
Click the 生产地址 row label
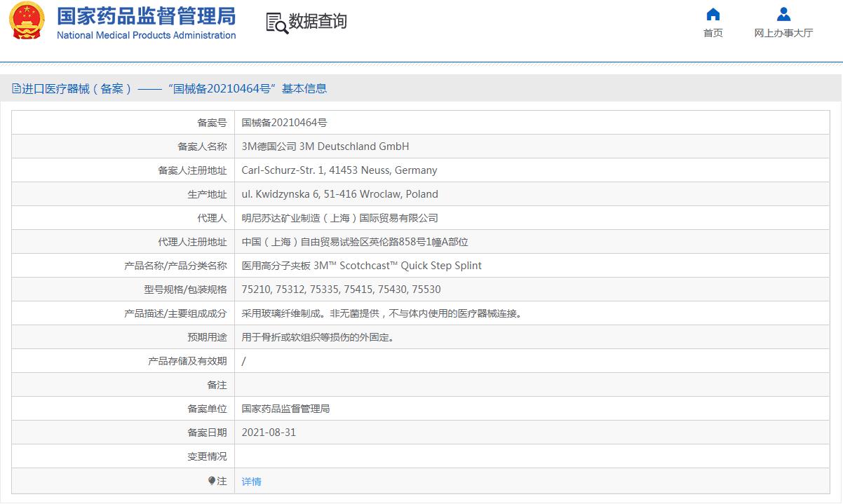pos(208,194)
